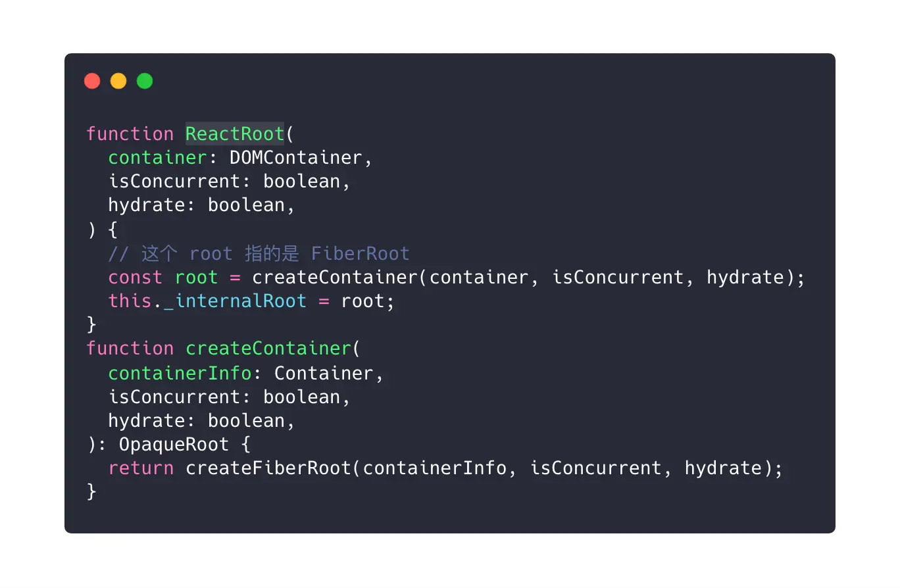Click the container parameter in ReactRoot
Screen dimensions: 900x588
point(158,158)
